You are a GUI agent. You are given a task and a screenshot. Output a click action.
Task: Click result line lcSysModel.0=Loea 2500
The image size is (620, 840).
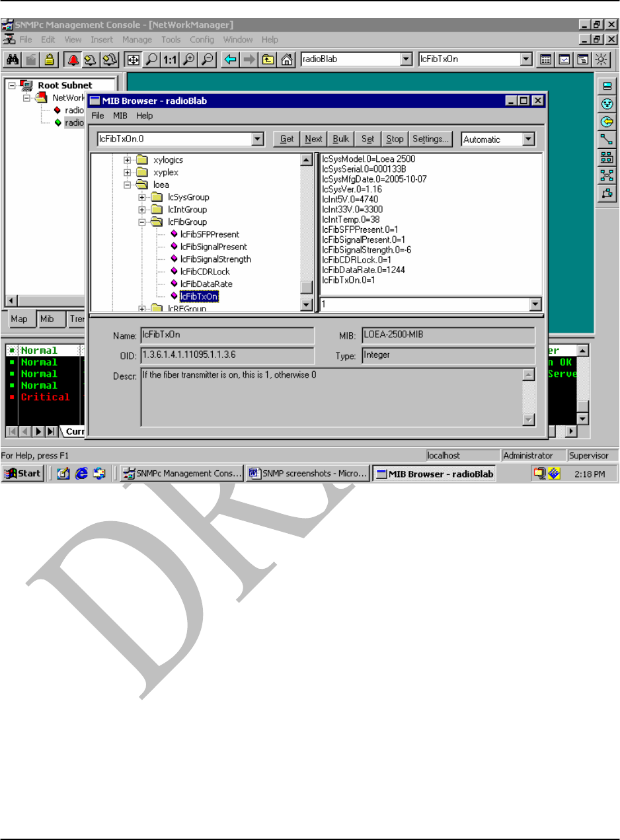tap(368, 159)
